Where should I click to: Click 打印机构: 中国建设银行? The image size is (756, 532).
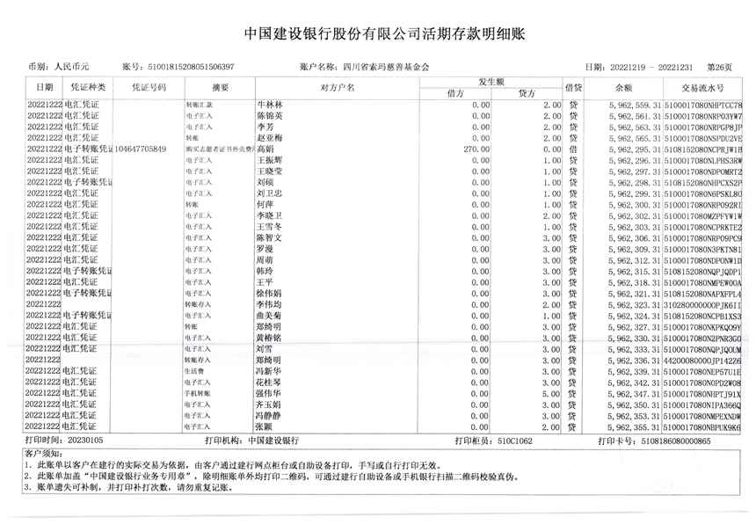[251, 440]
